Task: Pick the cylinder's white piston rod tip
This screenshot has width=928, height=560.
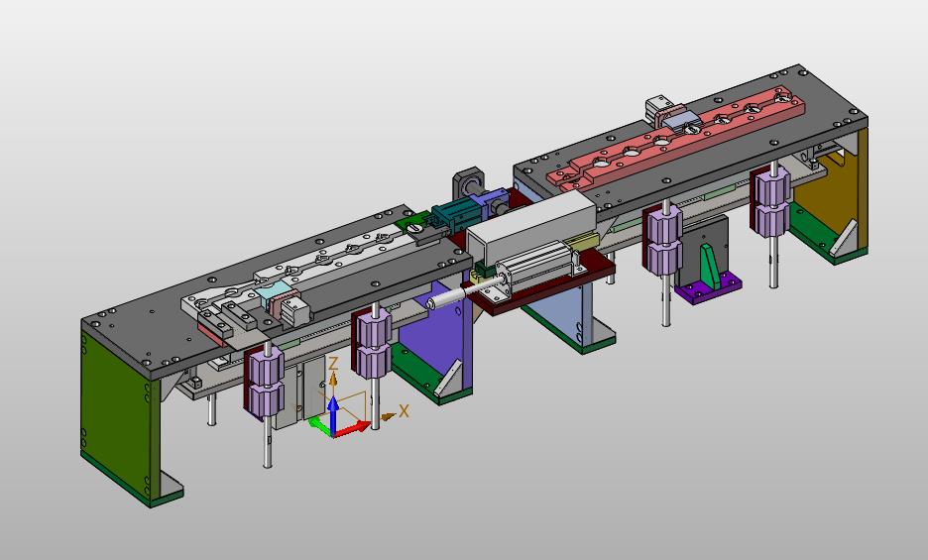Action: tap(444, 299)
